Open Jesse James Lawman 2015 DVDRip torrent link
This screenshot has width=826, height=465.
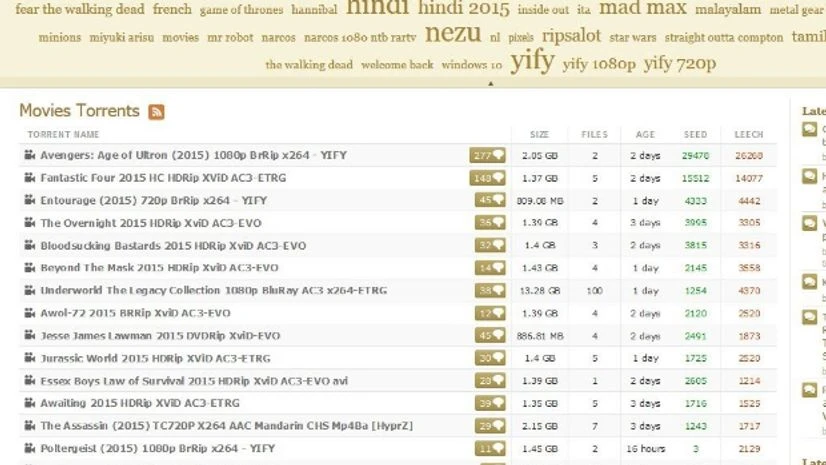161,336
